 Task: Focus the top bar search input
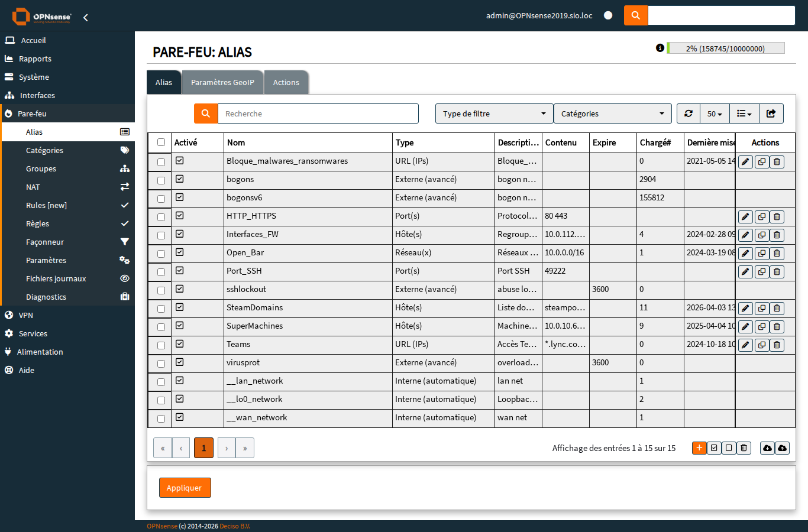722,15
